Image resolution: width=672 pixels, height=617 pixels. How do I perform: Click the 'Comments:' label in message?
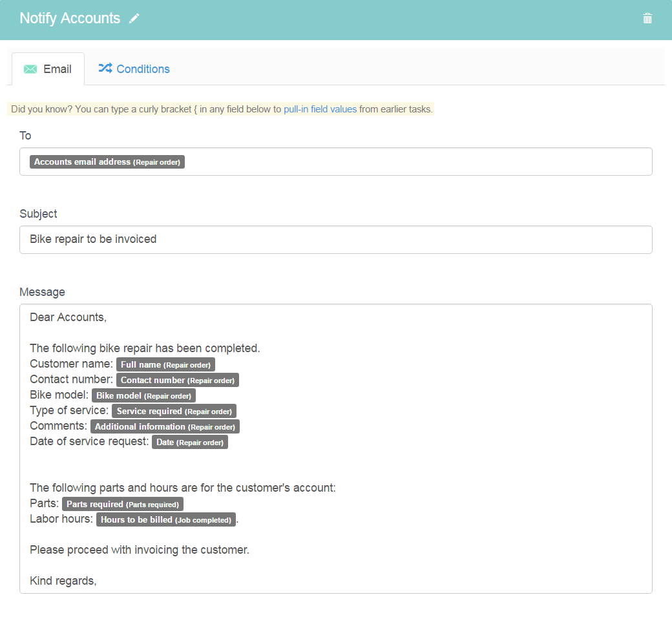coord(58,426)
